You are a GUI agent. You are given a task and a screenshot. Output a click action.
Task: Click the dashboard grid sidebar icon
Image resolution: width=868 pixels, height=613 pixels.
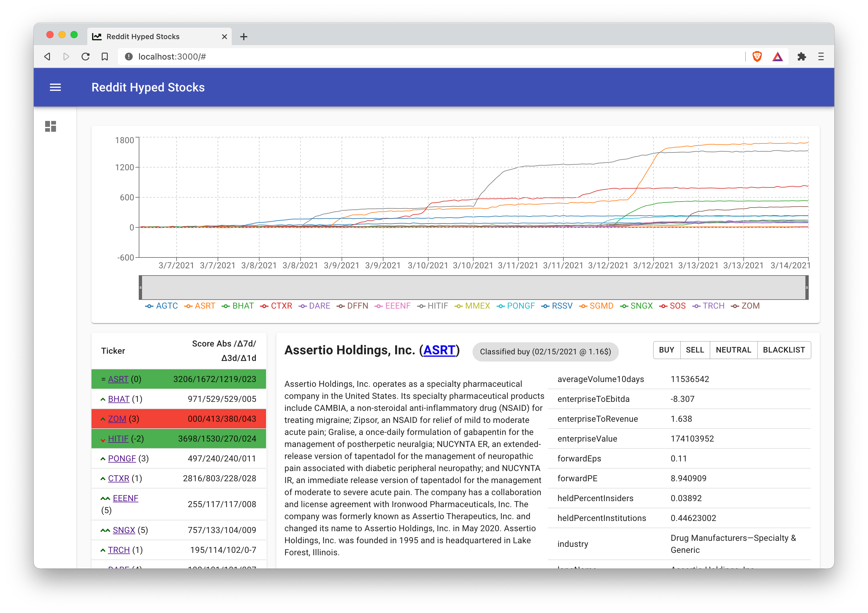(50, 126)
